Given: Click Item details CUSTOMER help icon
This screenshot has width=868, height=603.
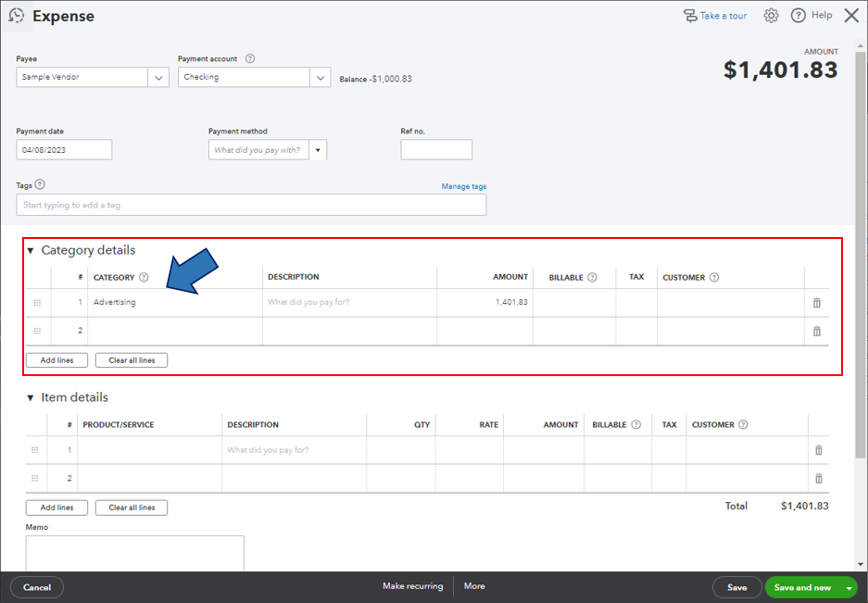Looking at the screenshot, I should point(744,424).
